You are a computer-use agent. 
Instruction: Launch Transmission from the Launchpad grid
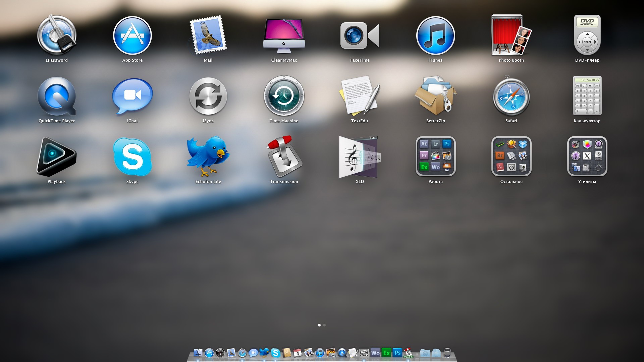[284, 156]
